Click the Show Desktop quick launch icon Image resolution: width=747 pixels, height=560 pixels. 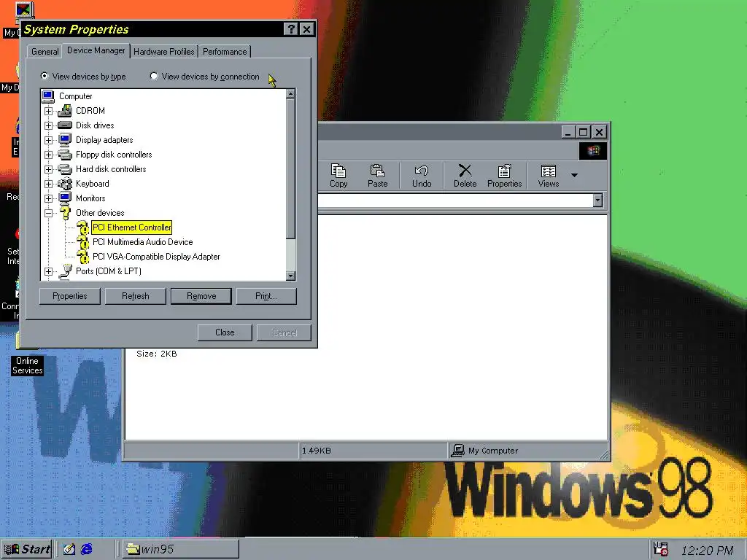point(69,549)
